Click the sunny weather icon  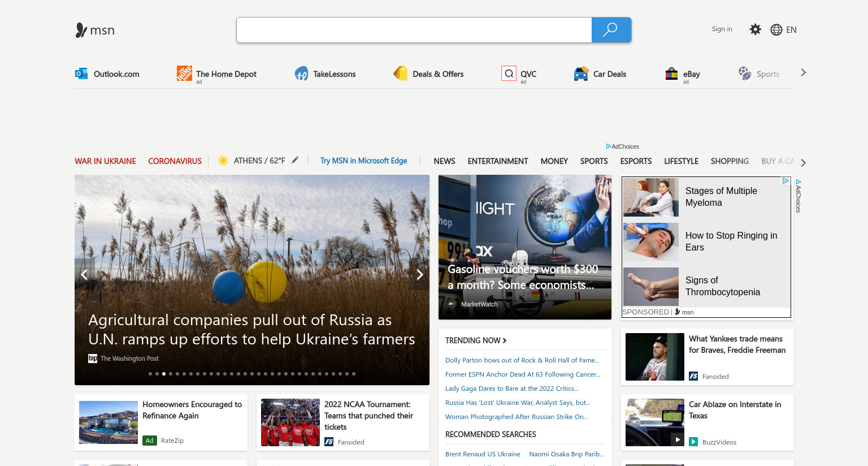point(223,161)
